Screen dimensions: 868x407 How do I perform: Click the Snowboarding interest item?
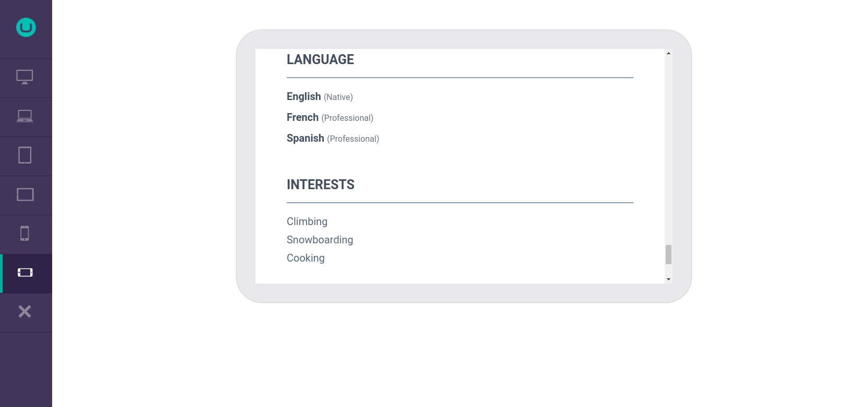(320, 240)
